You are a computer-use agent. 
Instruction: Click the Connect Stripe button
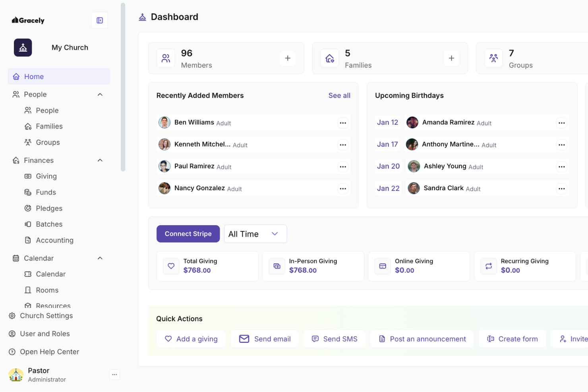(188, 234)
